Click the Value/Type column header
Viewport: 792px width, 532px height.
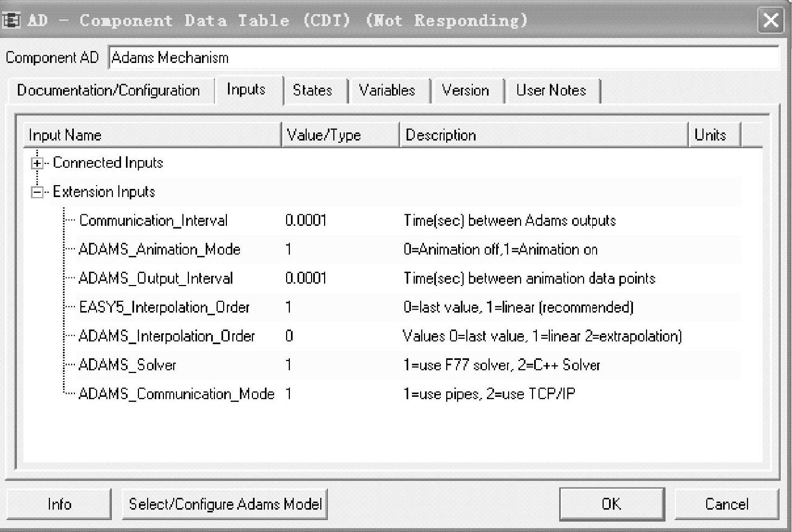point(340,135)
